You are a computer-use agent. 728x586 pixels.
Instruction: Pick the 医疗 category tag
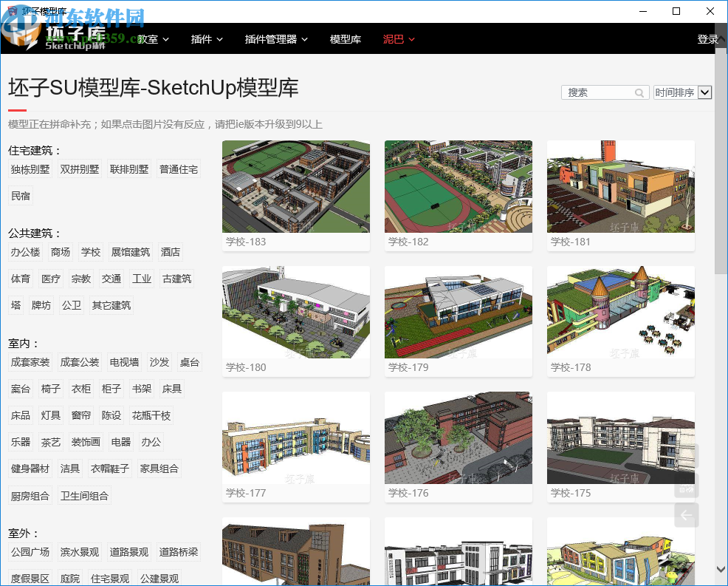(x=51, y=279)
